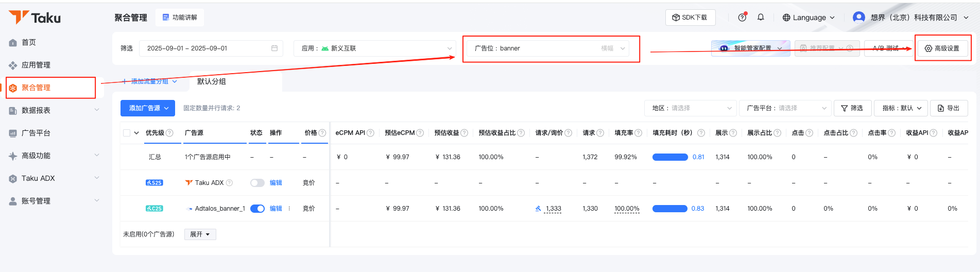Open the 广告平台 filter dropdown
The height and width of the screenshot is (272, 980).
coord(785,108)
